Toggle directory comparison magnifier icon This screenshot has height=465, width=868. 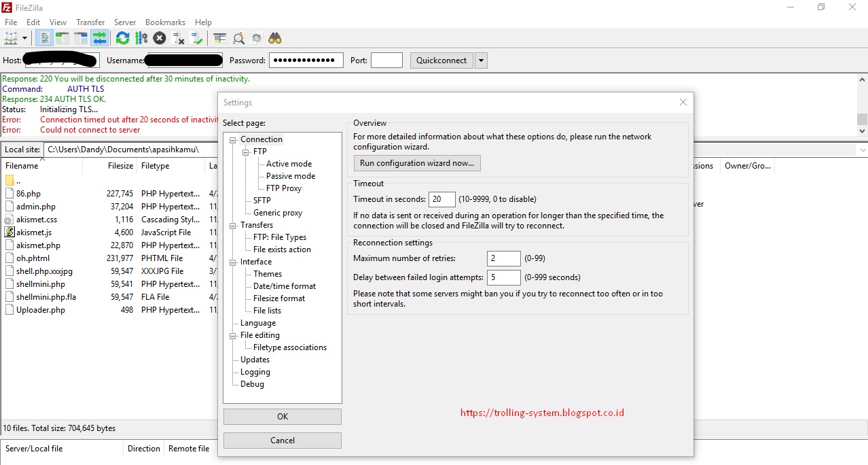pyautogui.click(x=238, y=38)
